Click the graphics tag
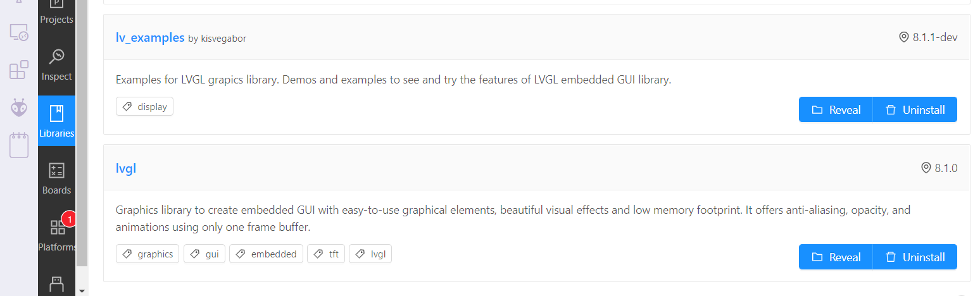 coord(148,254)
